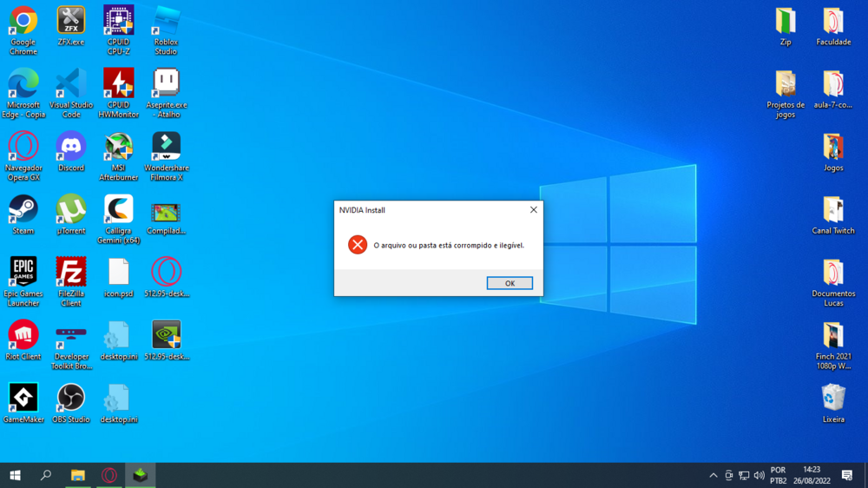The image size is (868, 488).
Task: Select the Projetos de jogos folder
Action: [786, 93]
